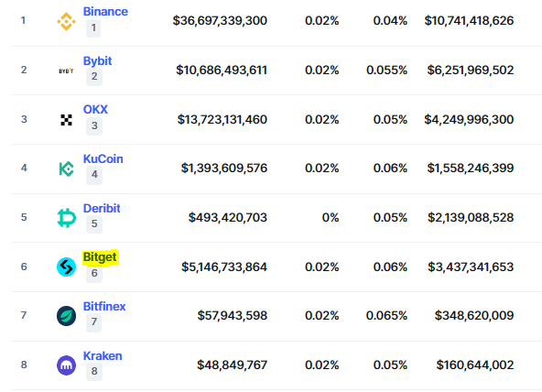This screenshot has width=542, height=392.
Task: Open the Binance exchange link
Action: click(x=105, y=11)
